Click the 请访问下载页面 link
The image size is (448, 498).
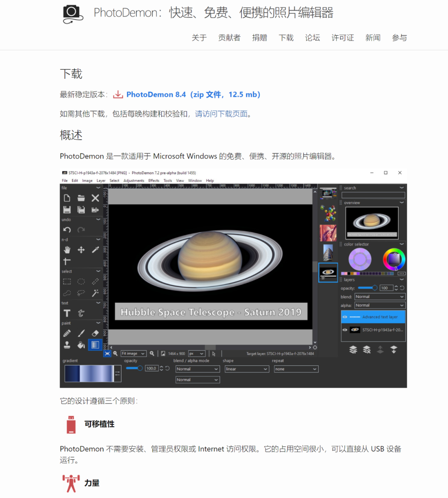click(x=221, y=114)
